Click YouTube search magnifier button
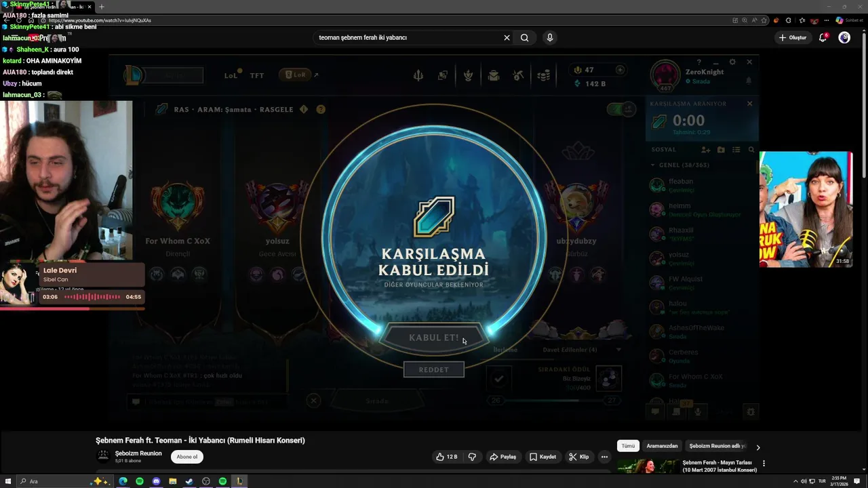This screenshot has height=488, width=868. click(524, 38)
